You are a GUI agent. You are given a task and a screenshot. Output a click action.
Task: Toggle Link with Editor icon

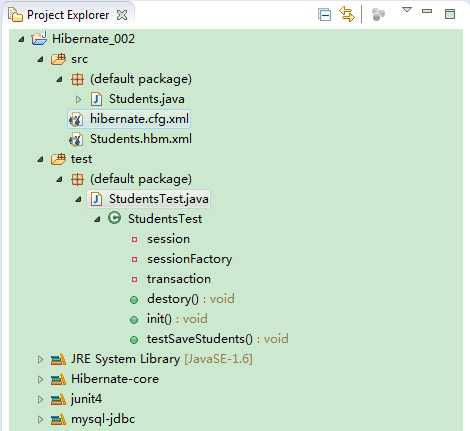[347, 14]
